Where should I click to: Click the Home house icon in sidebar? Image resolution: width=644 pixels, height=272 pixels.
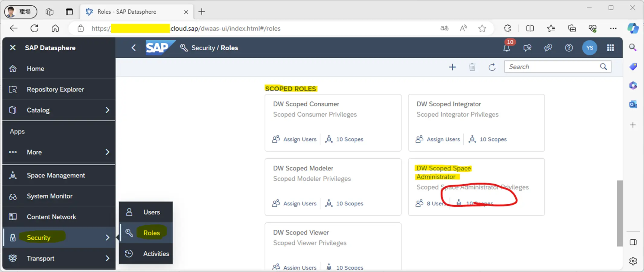click(x=13, y=69)
